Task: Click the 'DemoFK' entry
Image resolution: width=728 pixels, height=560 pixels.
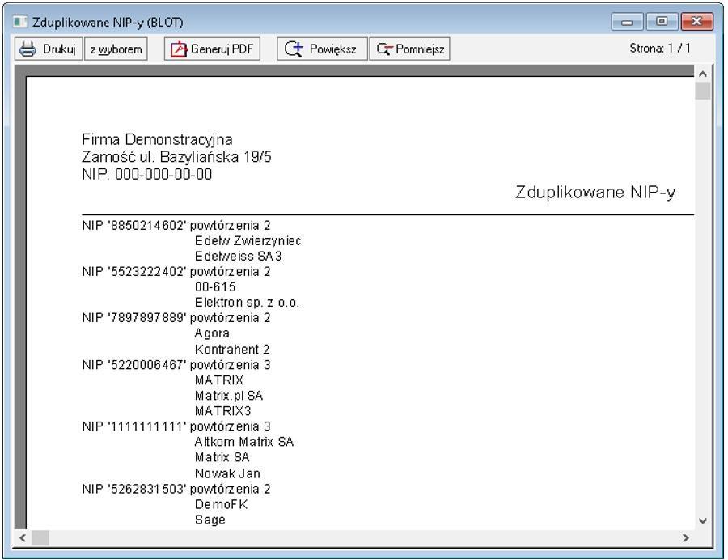Action: point(221,504)
